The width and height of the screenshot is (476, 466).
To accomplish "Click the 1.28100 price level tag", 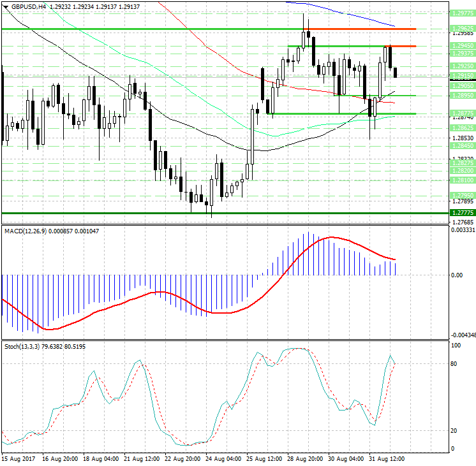I will tap(461, 180).
